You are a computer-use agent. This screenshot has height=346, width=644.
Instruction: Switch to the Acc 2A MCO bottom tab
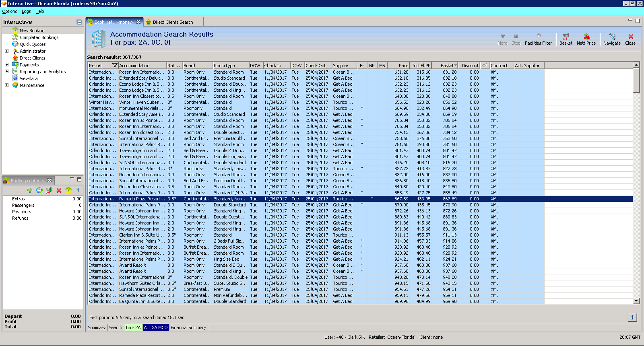[156, 327]
